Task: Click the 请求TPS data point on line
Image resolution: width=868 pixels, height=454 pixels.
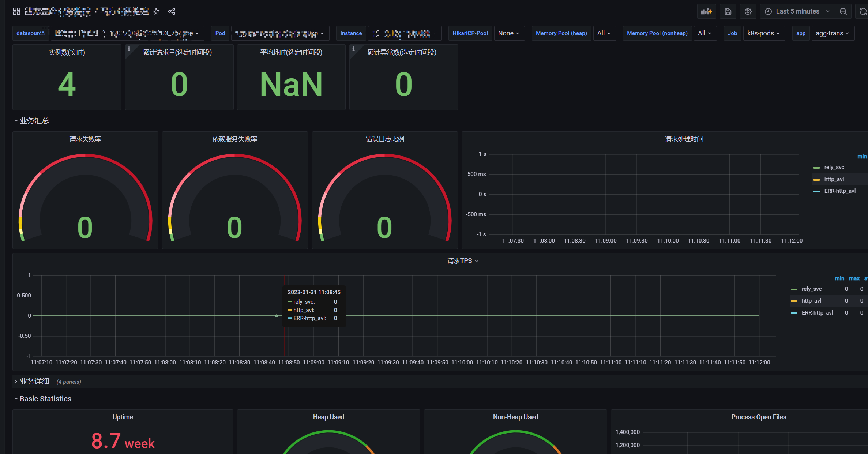Action: (x=277, y=316)
